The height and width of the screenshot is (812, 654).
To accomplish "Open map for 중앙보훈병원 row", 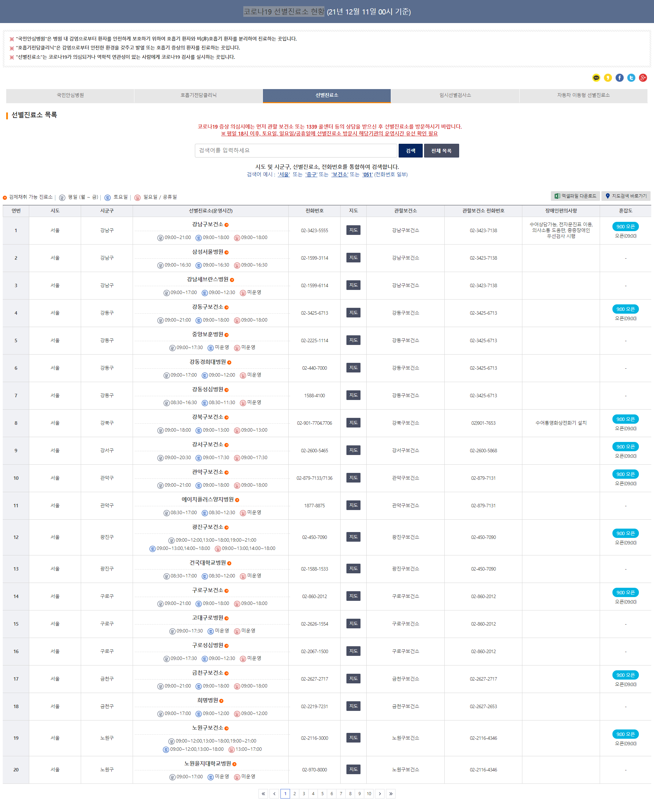I will (353, 340).
